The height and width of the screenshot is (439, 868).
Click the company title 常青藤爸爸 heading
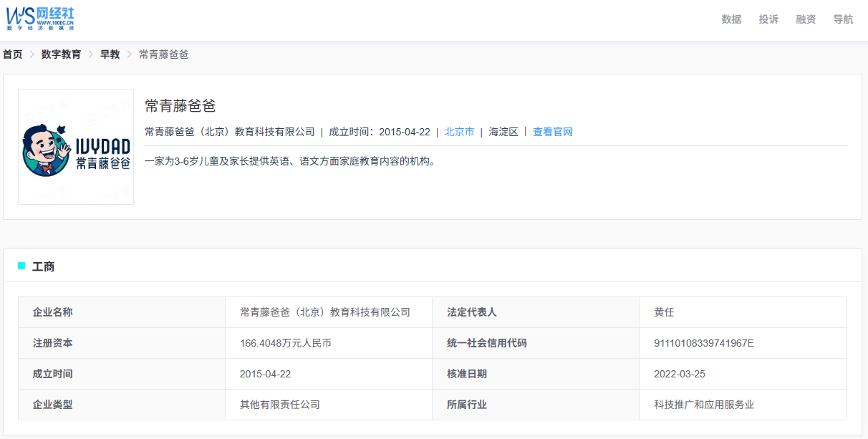click(180, 106)
